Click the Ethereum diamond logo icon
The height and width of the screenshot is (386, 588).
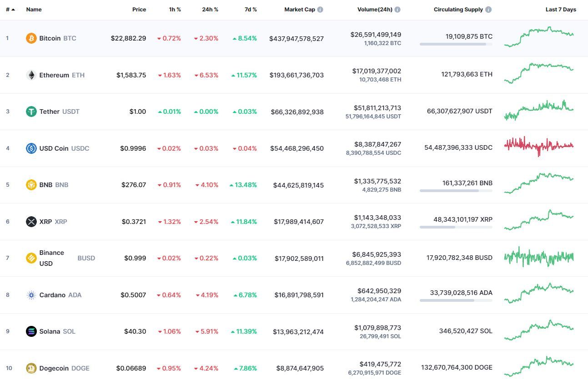tap(31, 75)
